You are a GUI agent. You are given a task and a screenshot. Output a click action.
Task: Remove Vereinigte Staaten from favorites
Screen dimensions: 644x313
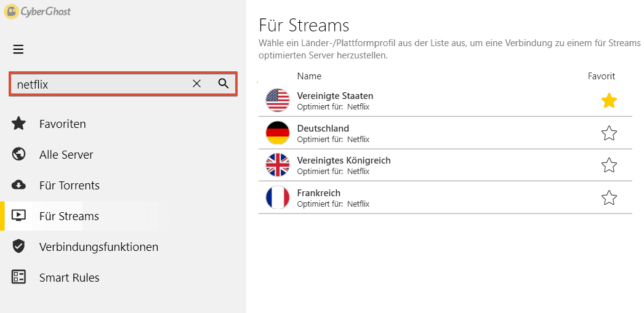pyautogui.click(x=609, y=100)
